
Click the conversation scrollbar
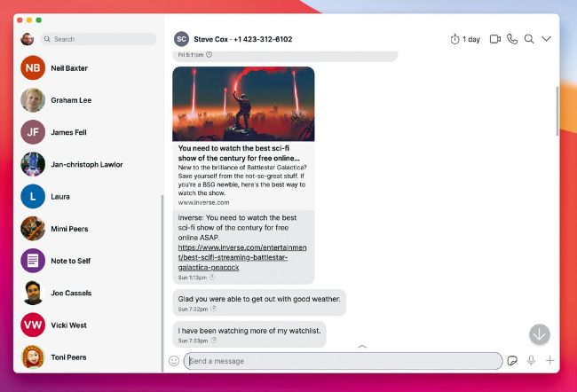[x=557, y=111]
